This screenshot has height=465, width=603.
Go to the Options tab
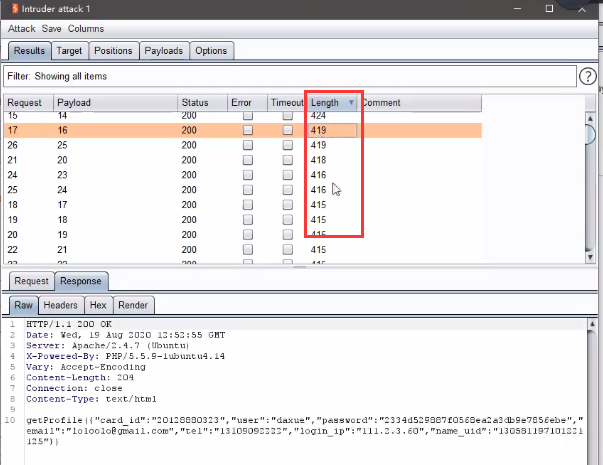tap(211, 50)
